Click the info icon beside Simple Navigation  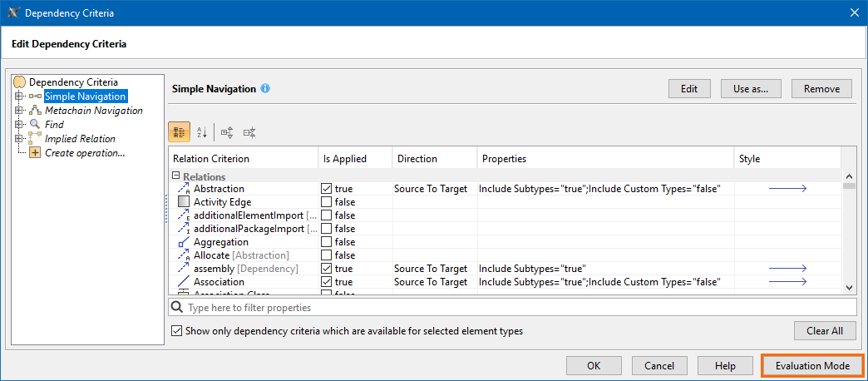265,88
